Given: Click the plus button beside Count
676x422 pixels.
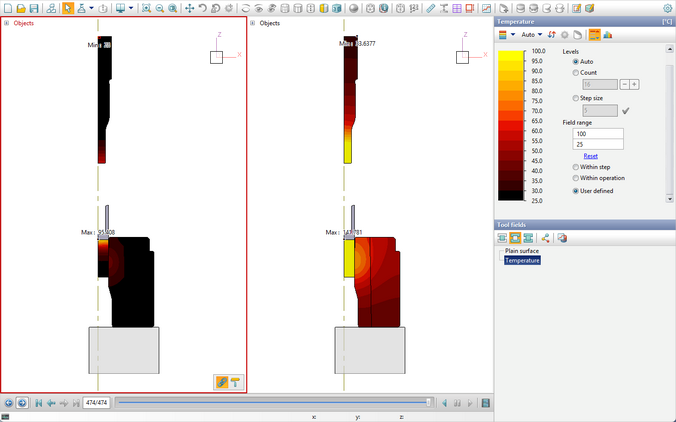Looking at the screenshot, I should click(x=634, y=84).
